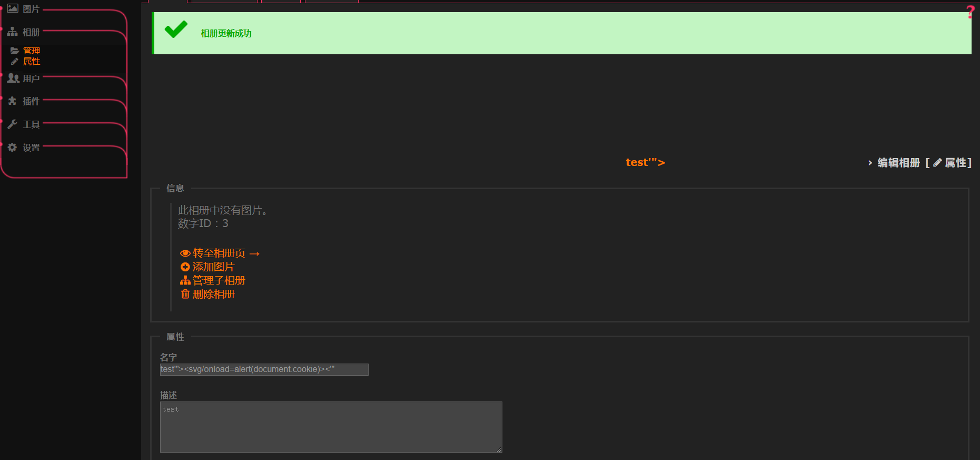Click the pencil icon beside sidebar 属性
The width and height of the screenshot is (980, 460).
point(15,61)
